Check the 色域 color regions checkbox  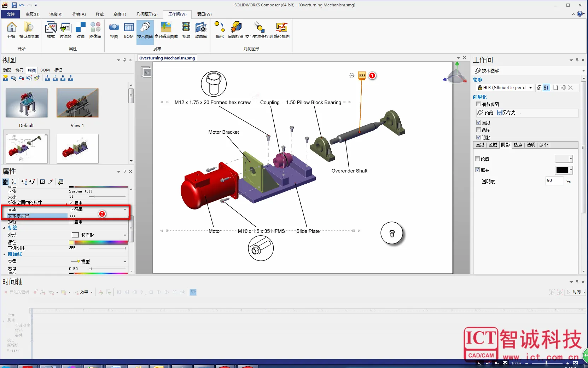(478, 130)
